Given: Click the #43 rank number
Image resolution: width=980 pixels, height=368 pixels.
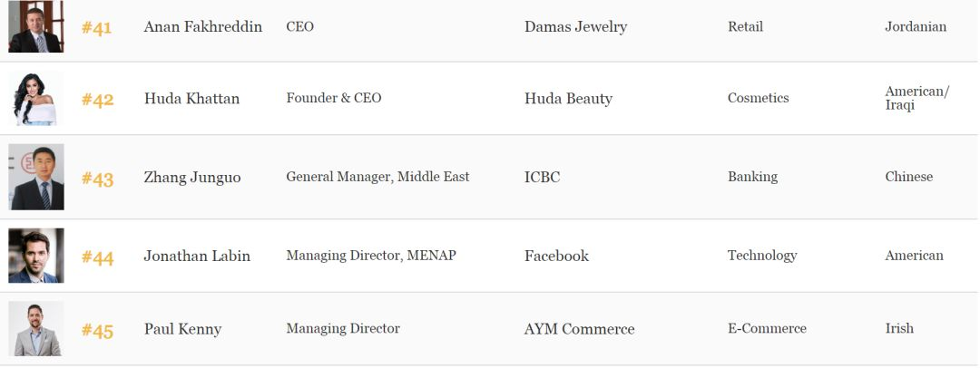Looking at the screenshot, I should pyautogui.click(x=97, y=179).
